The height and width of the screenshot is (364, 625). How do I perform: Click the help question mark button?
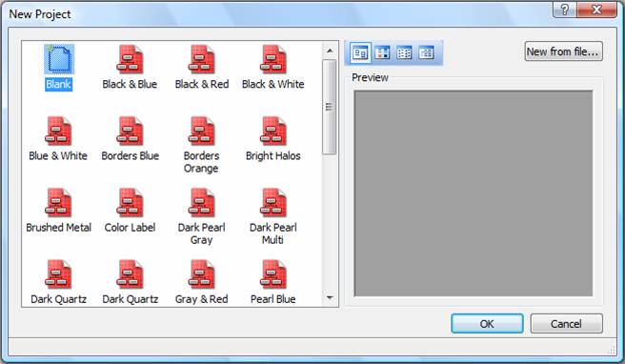564,10
